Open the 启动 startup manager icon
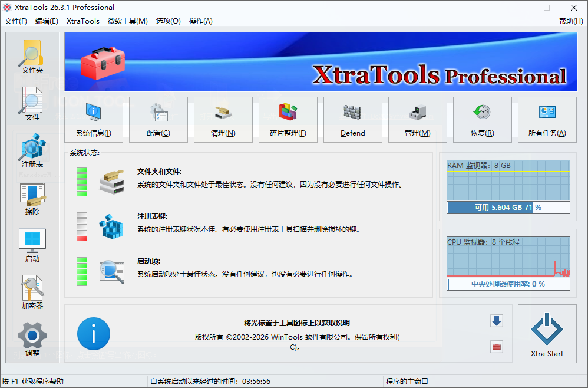 pos(32,242)
